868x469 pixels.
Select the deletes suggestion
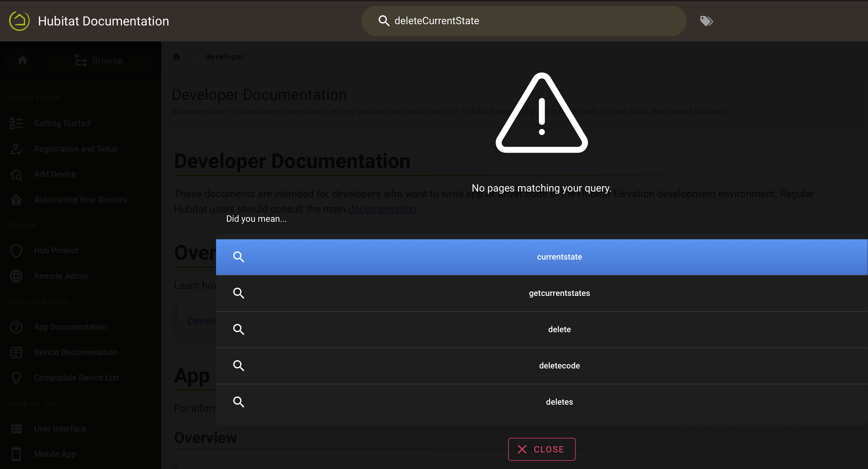point(542,402)
